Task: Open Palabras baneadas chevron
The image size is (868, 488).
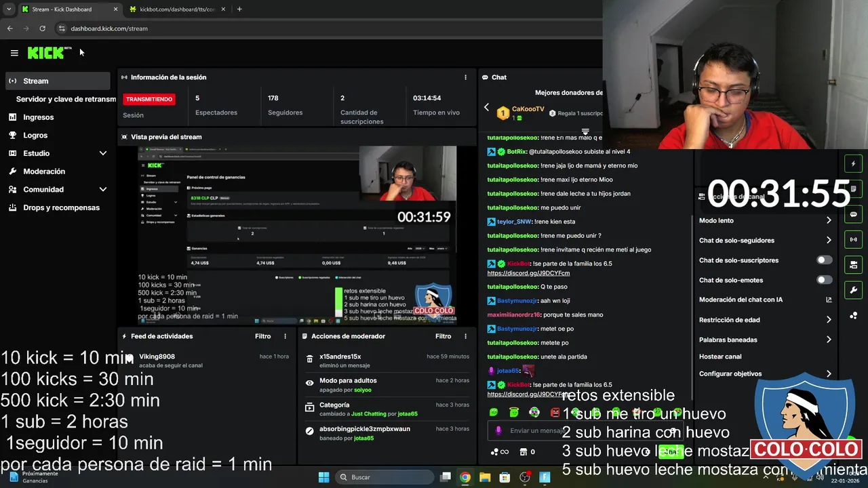Action: point(829,340)
